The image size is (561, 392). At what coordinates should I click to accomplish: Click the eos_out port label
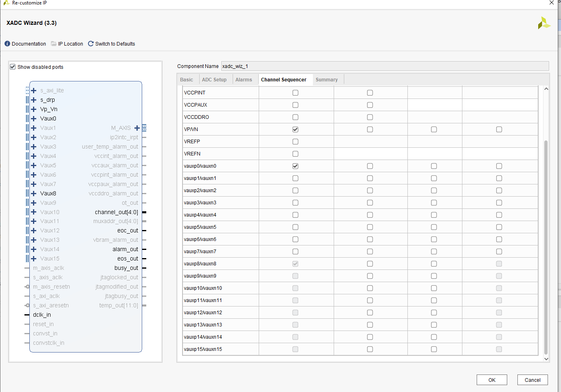(128, 258)
